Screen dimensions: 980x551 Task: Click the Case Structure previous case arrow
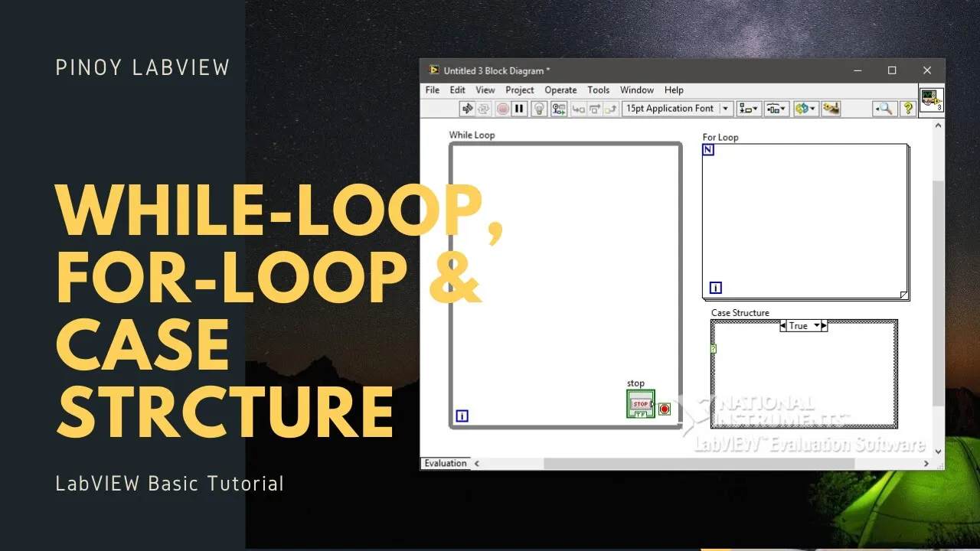[x=784, y=325]
